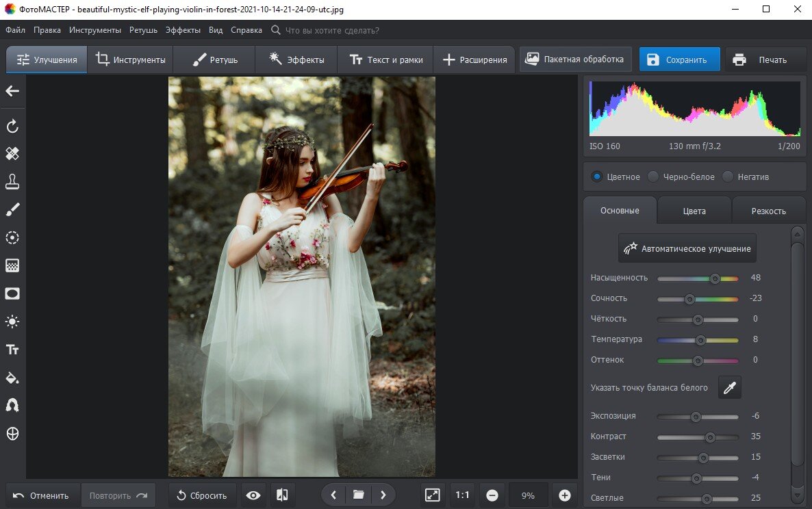The image size is (812, 509).
Task: Open the Справка menu
Action: coord(246,30)
